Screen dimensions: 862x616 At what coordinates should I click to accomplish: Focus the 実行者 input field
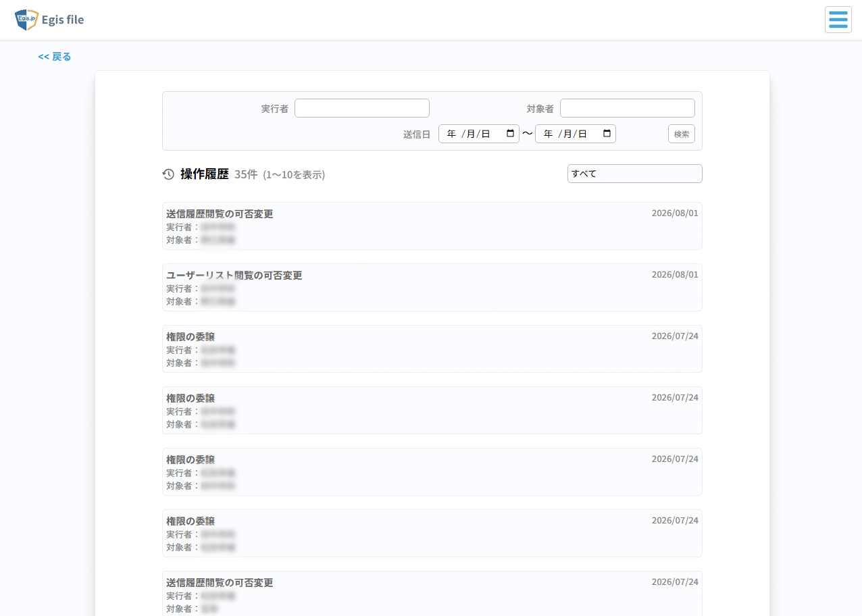362,108
